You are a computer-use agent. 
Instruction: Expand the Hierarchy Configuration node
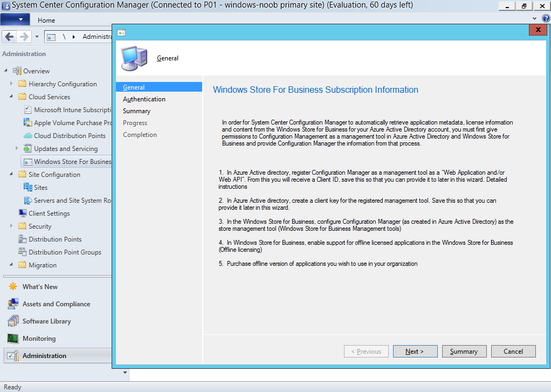coord(11,84)
